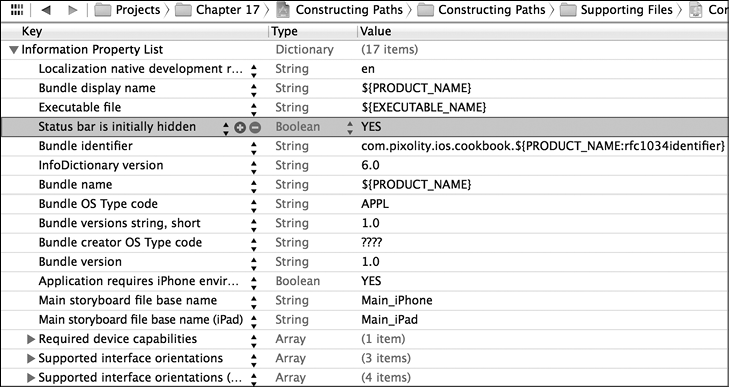The image size is (729, 387).
Task: Select Chapter 17 in the breadcrumb bar
Action: (228, 10)
